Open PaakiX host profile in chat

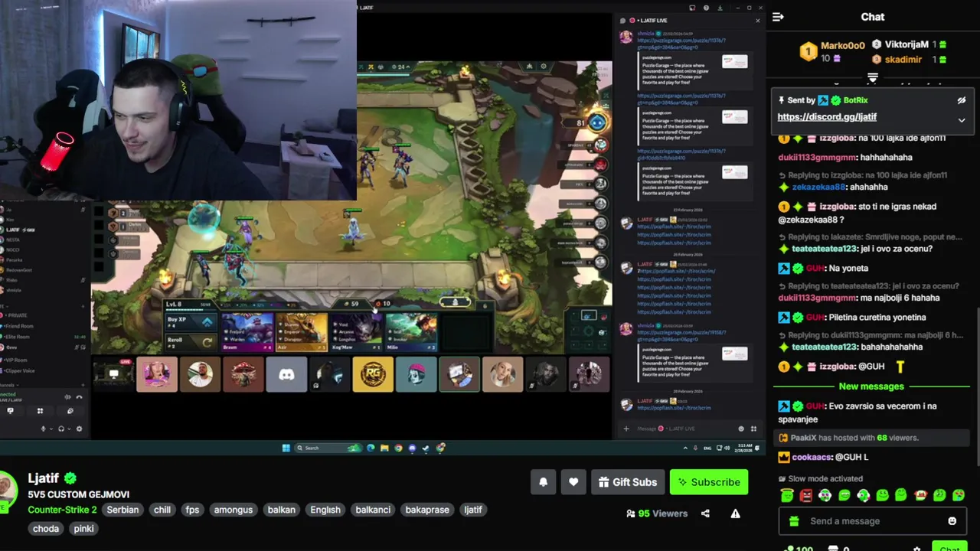(x=804, y=438)
